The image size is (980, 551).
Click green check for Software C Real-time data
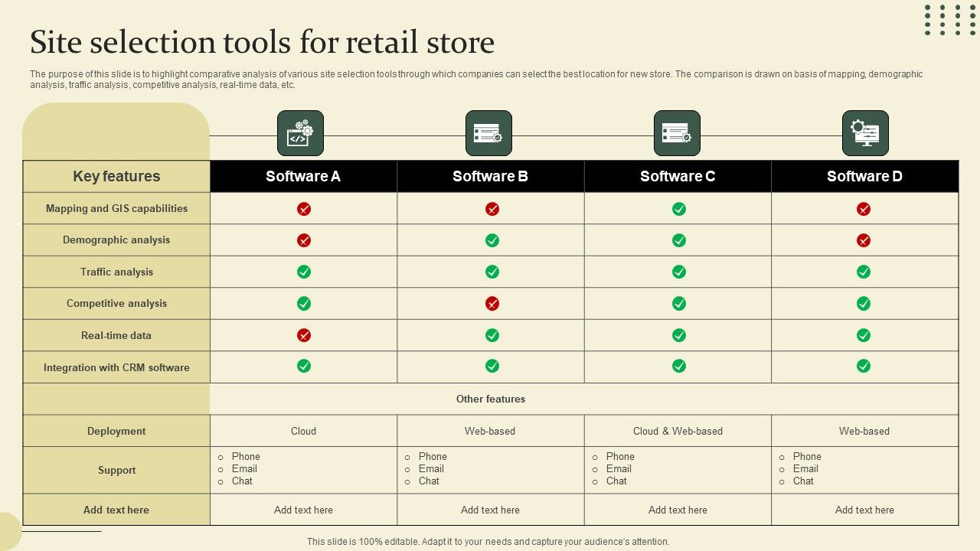pos(679,335)
